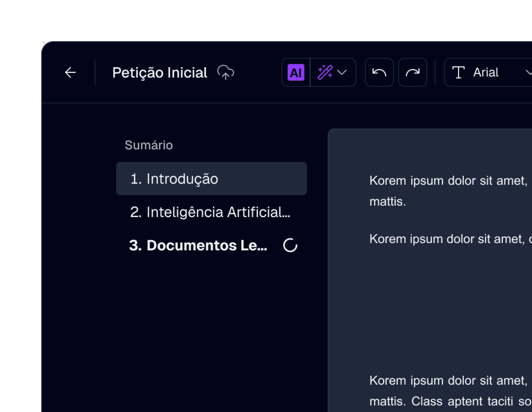
Task: Click the cloud upload sync icon
Action: point(226,72)
